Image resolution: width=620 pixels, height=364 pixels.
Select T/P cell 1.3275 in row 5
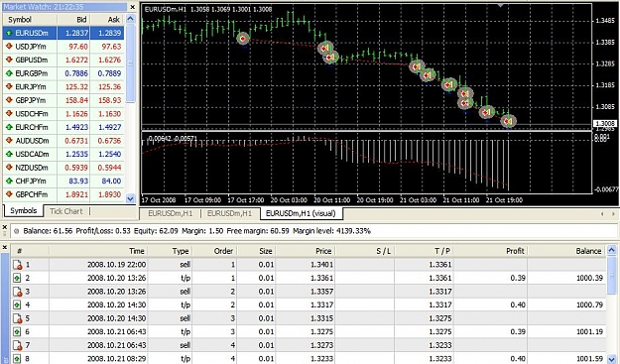click(x=425, y=318)
